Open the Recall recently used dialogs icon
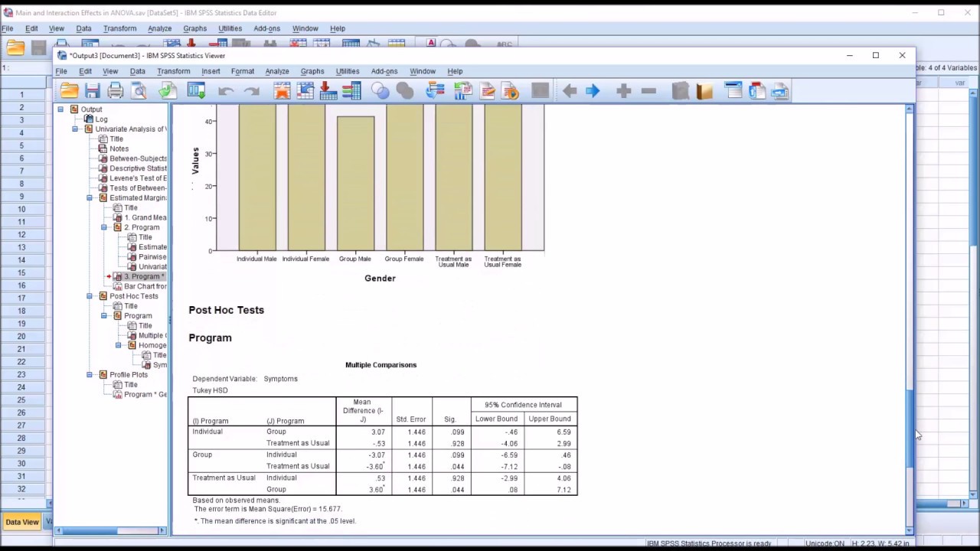 point(196,91)
